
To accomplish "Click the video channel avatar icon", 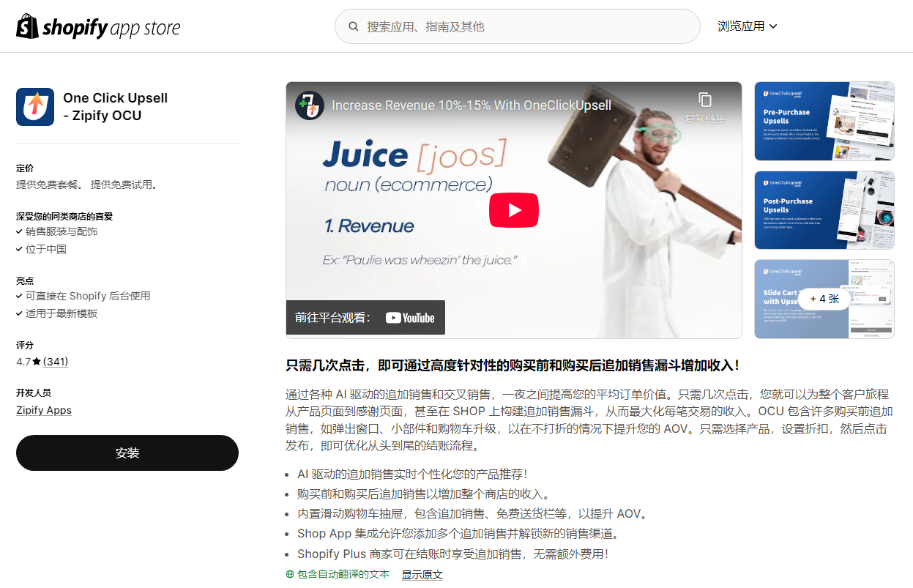I will 310,105.
